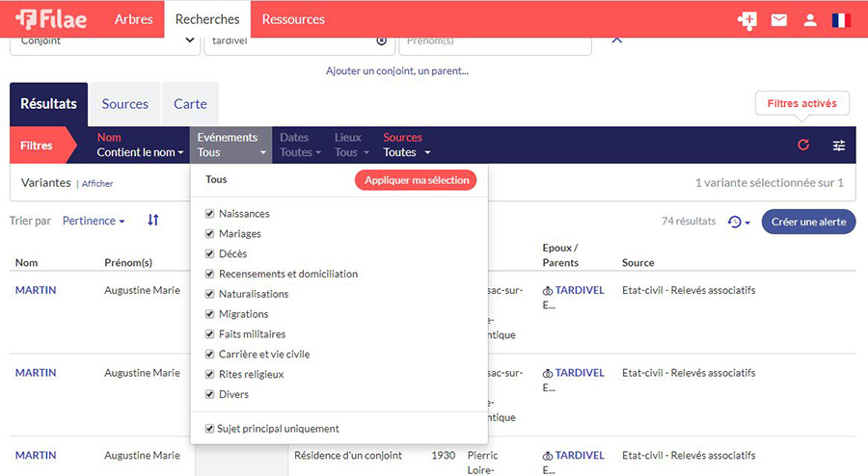
Task: Click the add tree plus icon
Action: click(x=746, y=20)
